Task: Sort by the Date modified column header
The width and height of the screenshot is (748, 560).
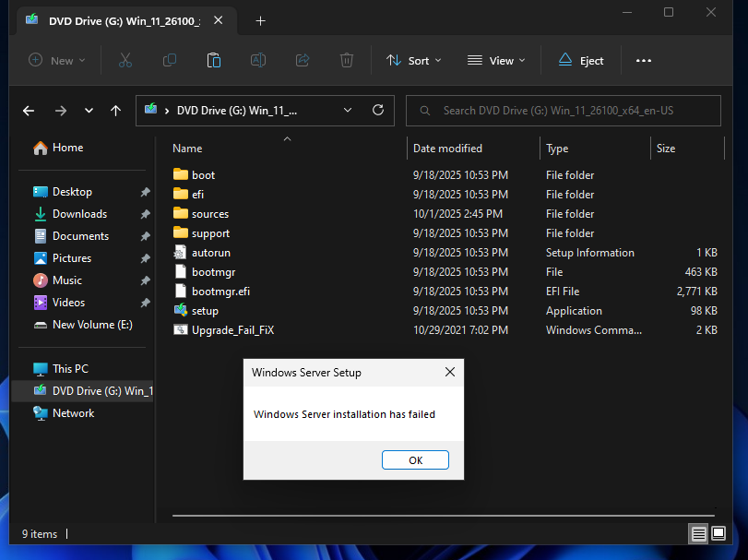Action: pos(447,149)
